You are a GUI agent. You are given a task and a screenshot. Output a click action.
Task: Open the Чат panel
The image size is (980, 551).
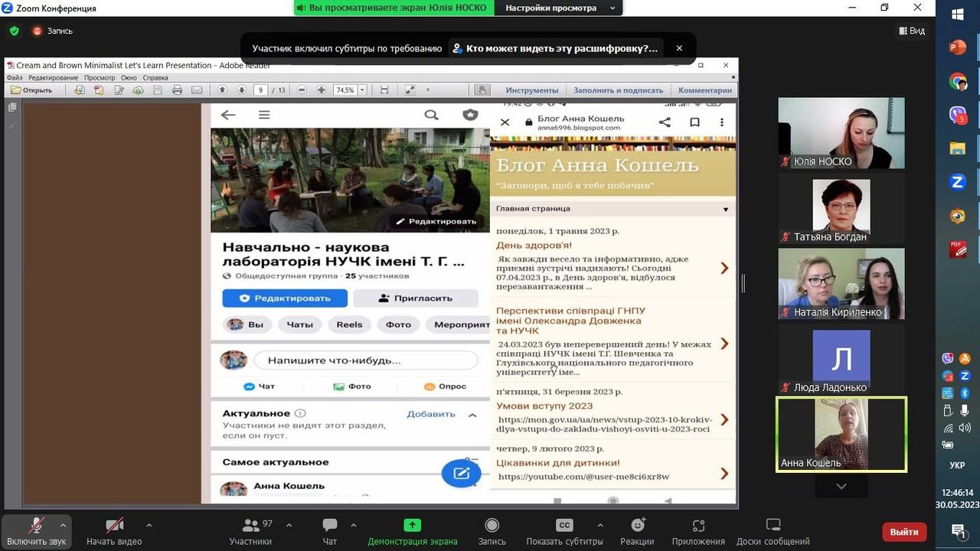pos(330,531)
